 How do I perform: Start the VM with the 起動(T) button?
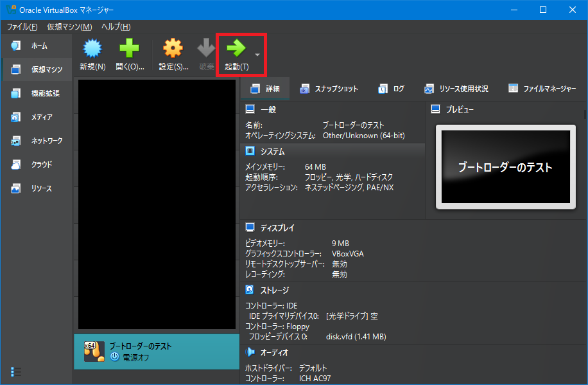[237, 55]
